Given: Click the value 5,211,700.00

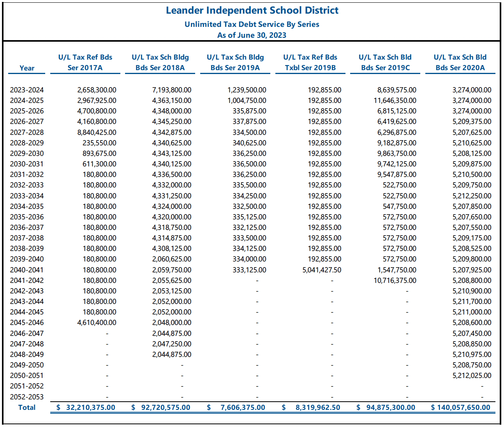Looking at the screenshot, I should pyautogui.click(x=472, y=302).
